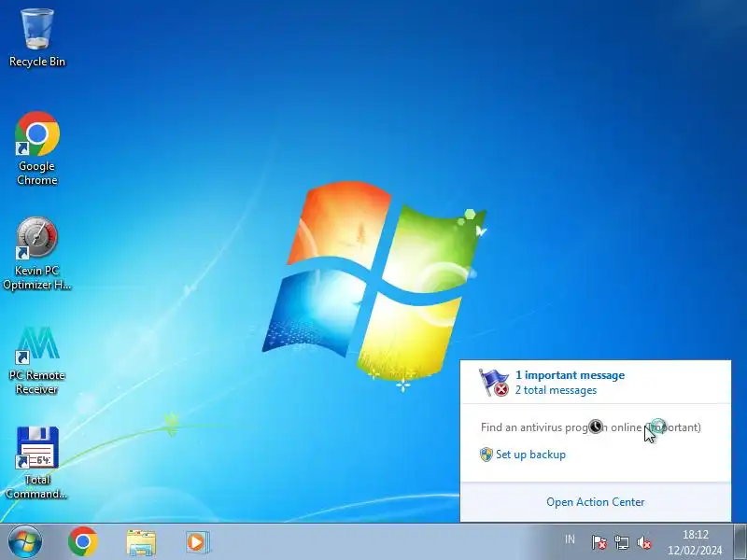Open the Windows Start menu orb
Viewport: 747px width, 560px height.
tap(25, 542)
